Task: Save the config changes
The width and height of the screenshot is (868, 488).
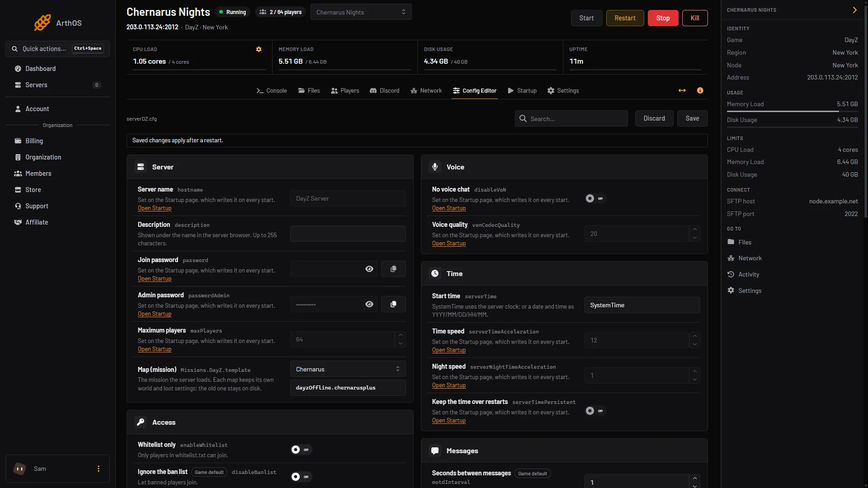Action: coord(692,118)
